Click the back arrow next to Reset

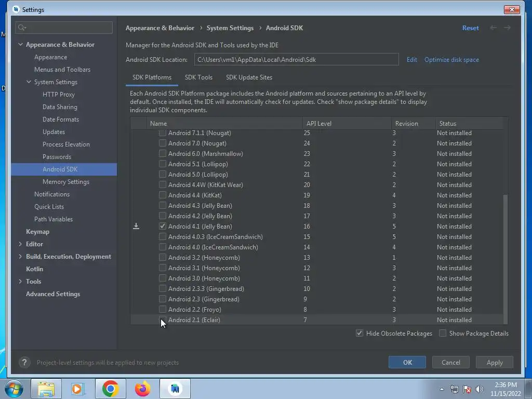click(x=494, y=28)
